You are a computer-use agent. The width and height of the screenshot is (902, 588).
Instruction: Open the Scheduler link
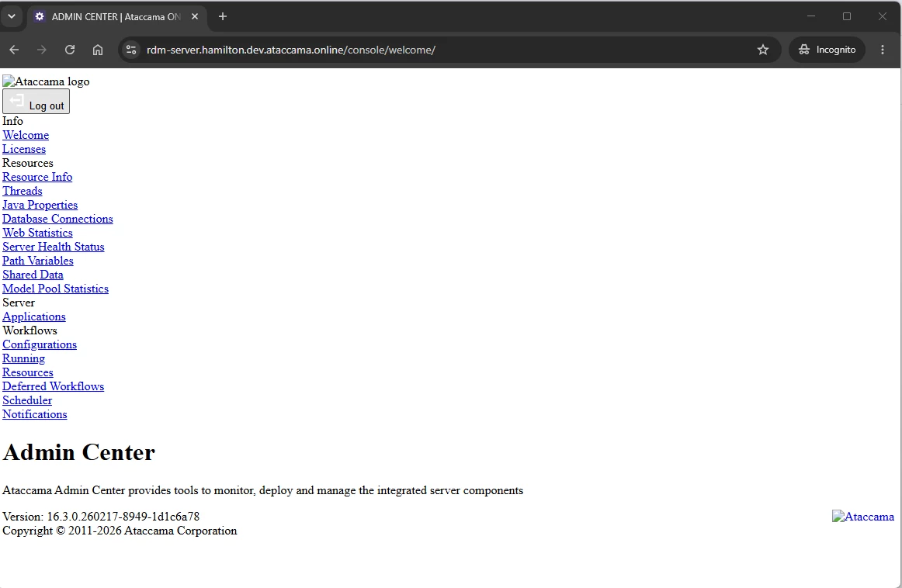point(27,400)
